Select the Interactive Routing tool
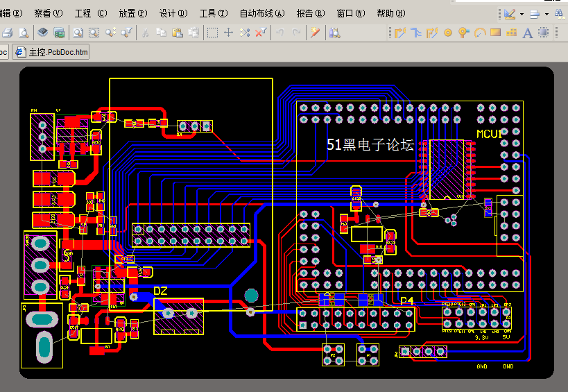 400,33
